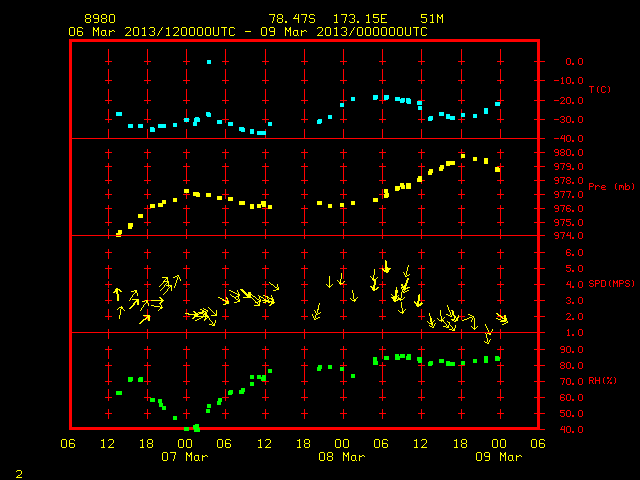Click the T(C) axis label

pyautogui.click(x=600, y=89)
